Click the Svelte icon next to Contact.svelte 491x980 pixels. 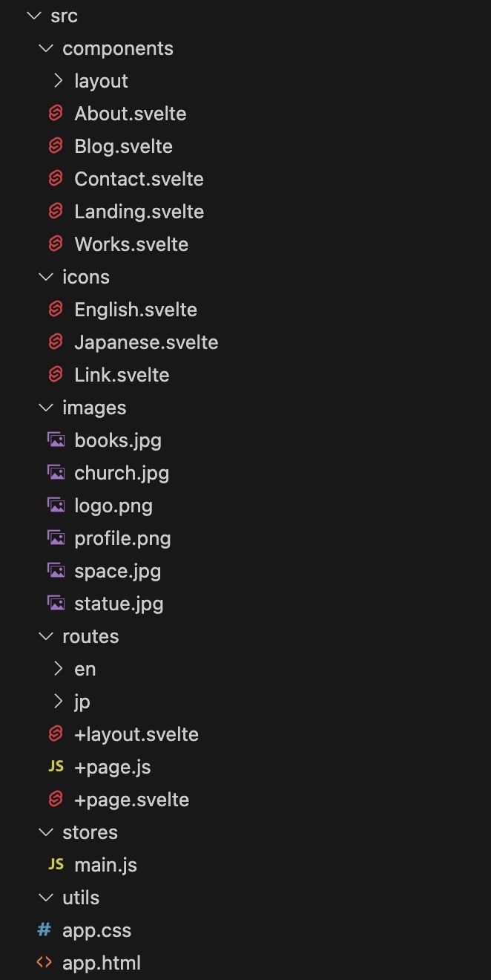[56, 179]
